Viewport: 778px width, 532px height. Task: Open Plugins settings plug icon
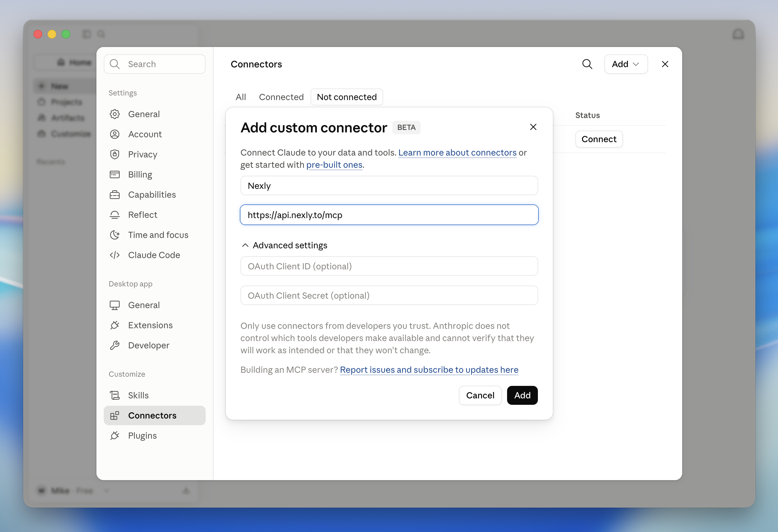click(115, 436)
